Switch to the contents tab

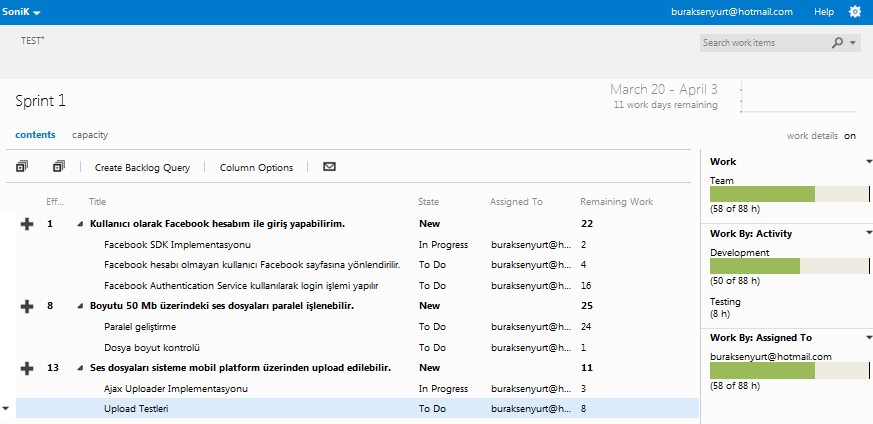coord(35,134)
